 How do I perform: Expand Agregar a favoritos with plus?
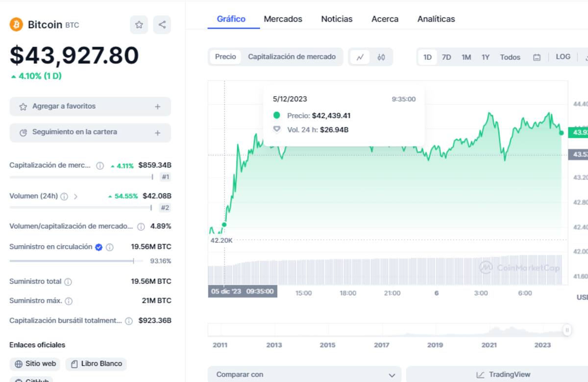tap(157, 106)
